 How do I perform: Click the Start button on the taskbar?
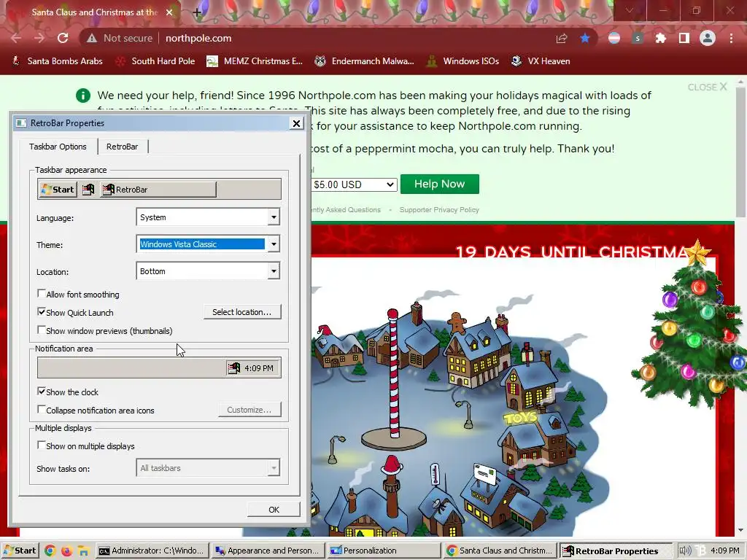click(x=20, y=551)
